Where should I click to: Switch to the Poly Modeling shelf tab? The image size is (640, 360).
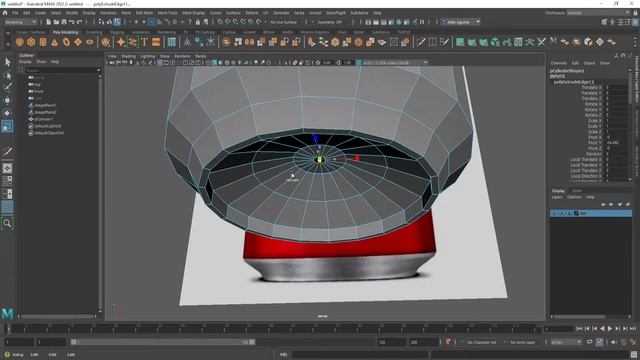point(65,32)
